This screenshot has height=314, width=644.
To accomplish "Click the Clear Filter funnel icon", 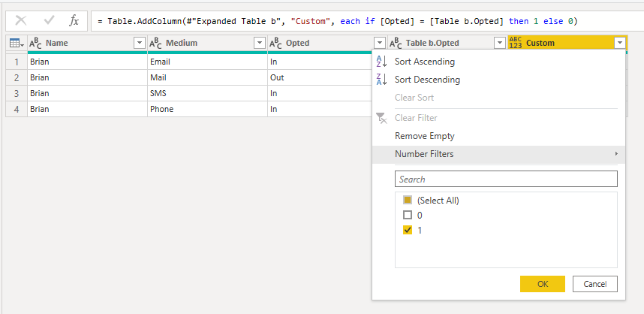I will [x=381, y=118].
